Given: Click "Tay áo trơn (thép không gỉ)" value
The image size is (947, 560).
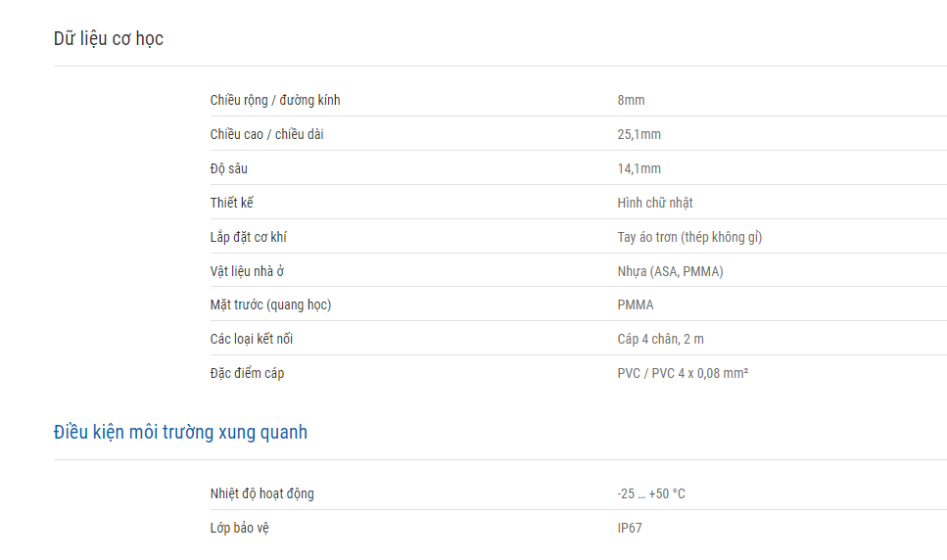Looking at the screenshot, I should click(689, 237).
